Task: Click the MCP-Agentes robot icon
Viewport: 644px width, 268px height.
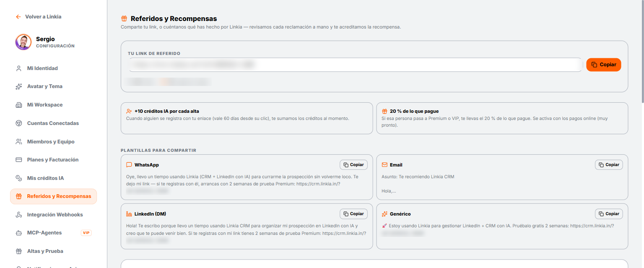Action: (18, 233)
